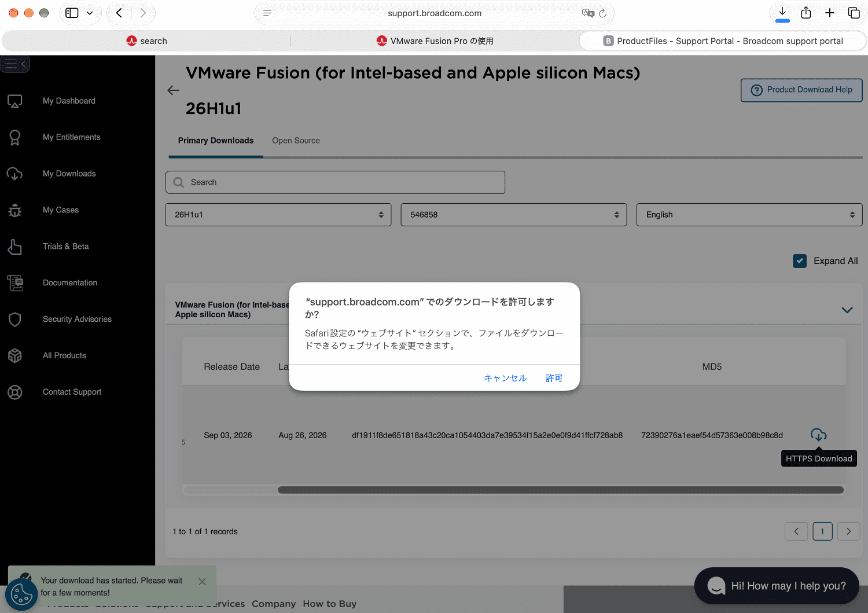Click the My Entitlements ribbon icon
Image resolution: width=868 pixels, height=613 pixels.
click(x=15, y=138)
